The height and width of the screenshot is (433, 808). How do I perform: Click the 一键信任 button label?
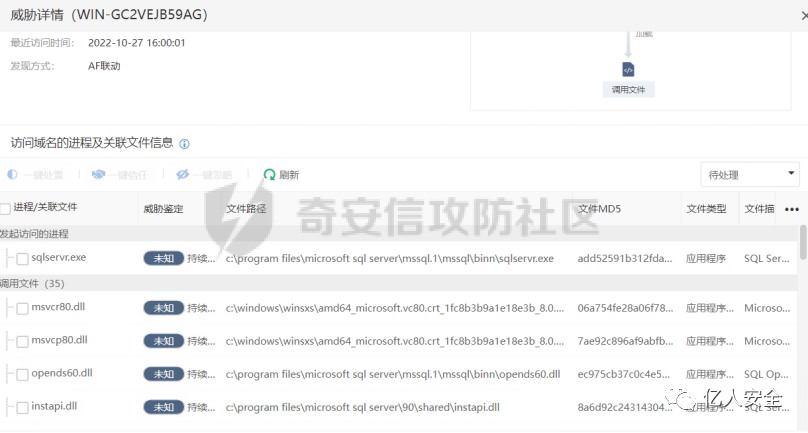click(128, 175)
